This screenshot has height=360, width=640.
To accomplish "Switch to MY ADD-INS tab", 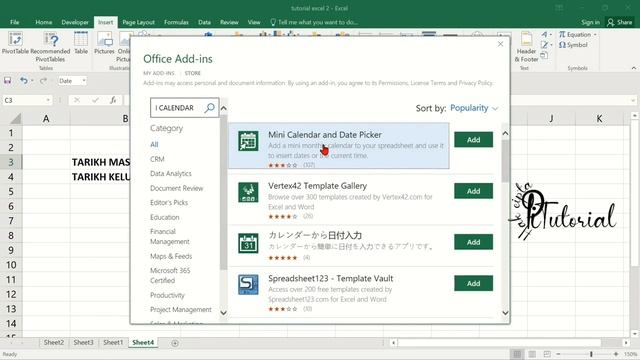I will (x=159, y=73).
